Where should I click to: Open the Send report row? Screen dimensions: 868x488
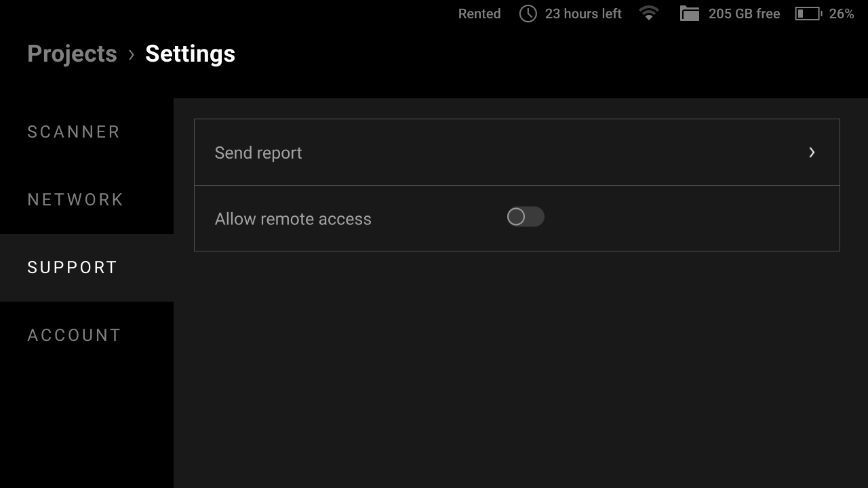click(x=517, y=152)
